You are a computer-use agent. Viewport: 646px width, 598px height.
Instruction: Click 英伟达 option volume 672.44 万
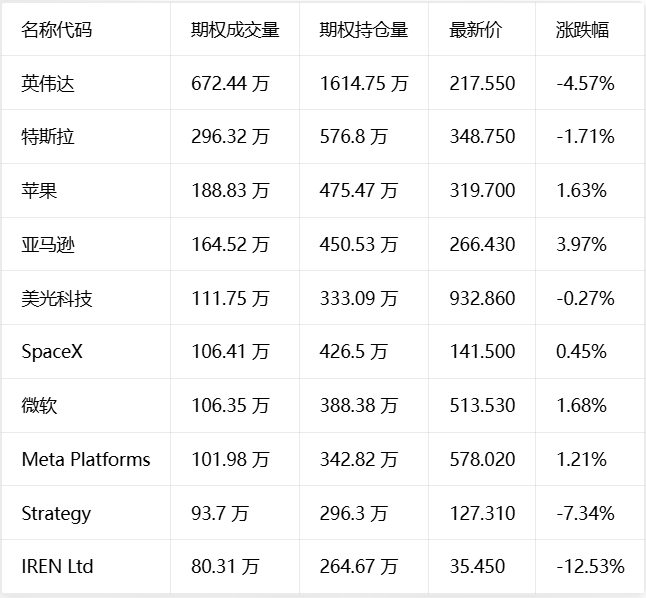click(x=230, y=83)
